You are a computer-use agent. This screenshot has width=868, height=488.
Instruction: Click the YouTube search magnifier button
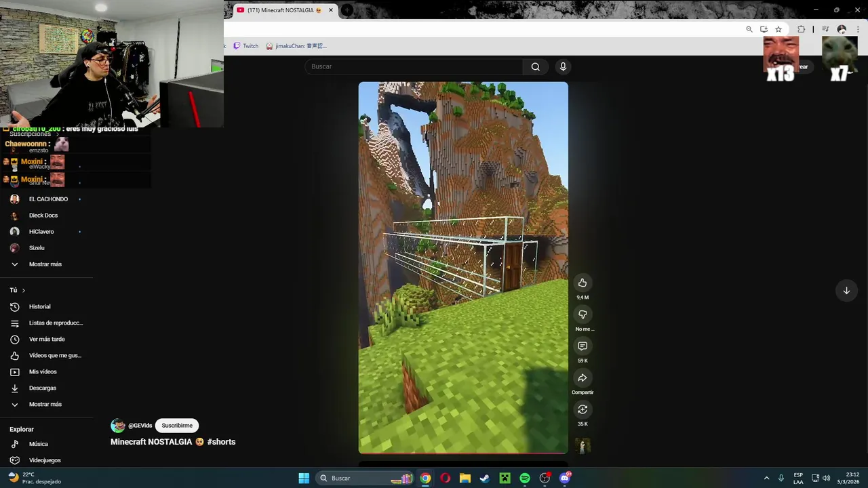tap(535, 66)
